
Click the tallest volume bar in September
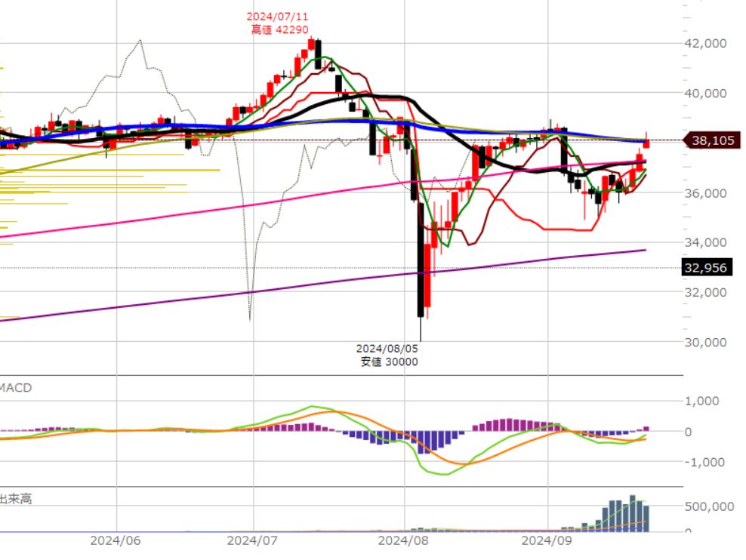(x=632, y=513)
